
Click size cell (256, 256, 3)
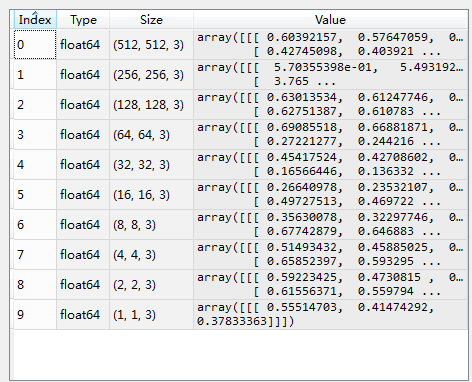[151, 74]
